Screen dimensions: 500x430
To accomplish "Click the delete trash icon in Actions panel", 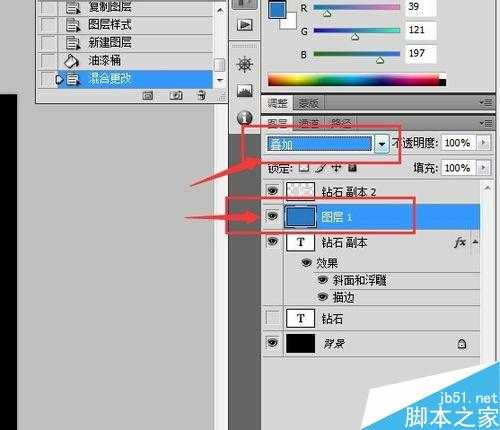I will pos(201,96).
